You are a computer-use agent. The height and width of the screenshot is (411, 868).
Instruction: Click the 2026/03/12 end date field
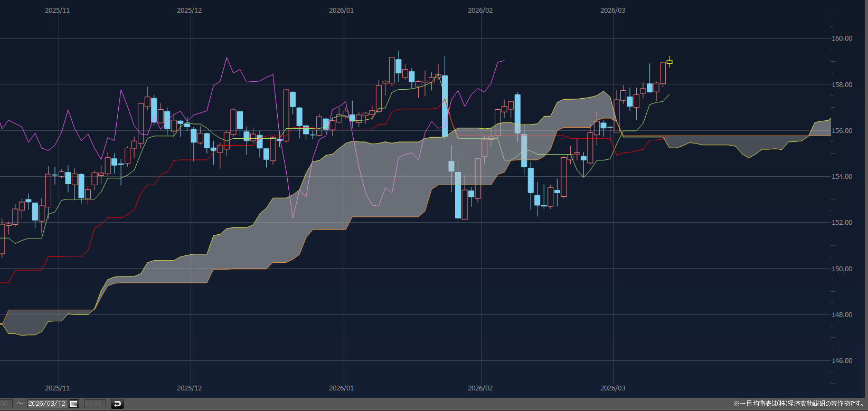click(x=47, y=404)
